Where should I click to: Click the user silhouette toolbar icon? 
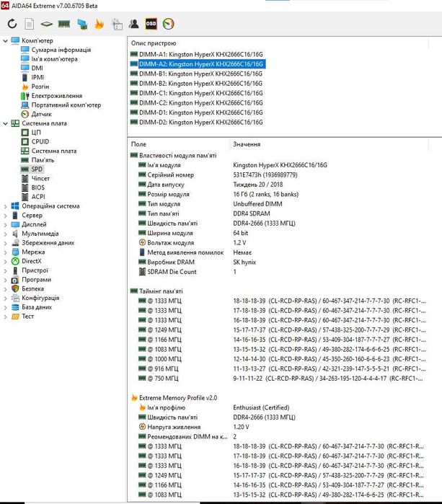point(133,24)
